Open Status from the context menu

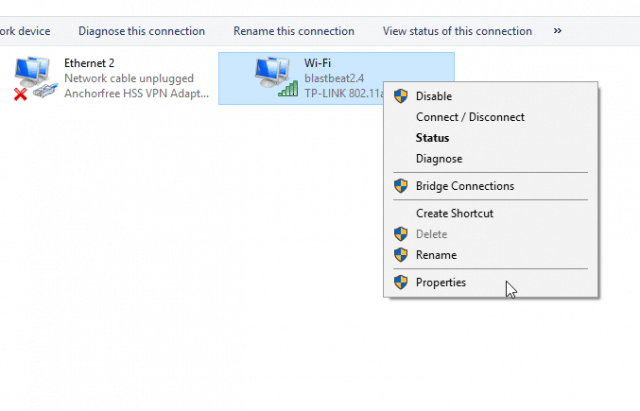pos(432,138)
